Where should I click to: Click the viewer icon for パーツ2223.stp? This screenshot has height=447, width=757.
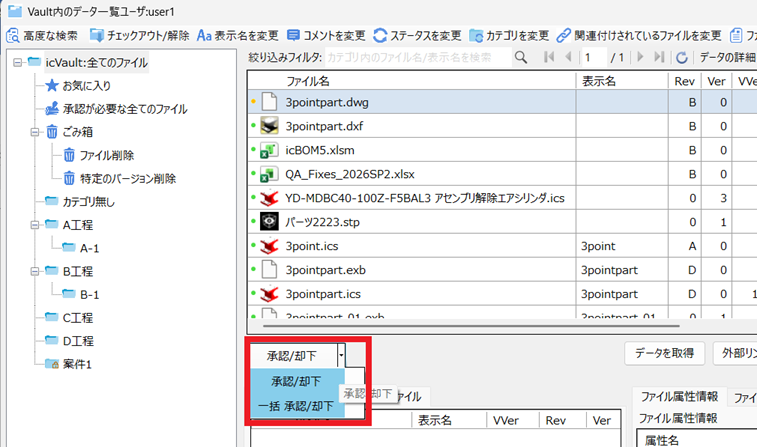269,222
